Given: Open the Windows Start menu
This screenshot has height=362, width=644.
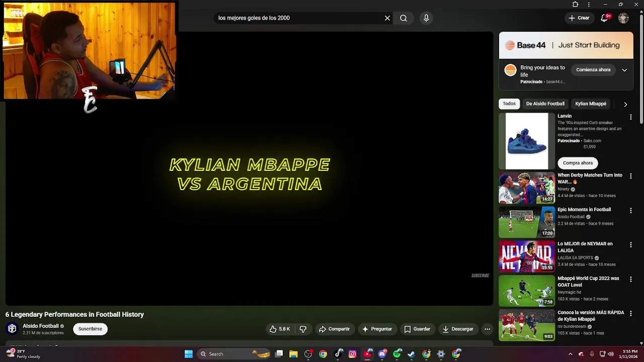Looking at the screenshot, I should (189, 354).
